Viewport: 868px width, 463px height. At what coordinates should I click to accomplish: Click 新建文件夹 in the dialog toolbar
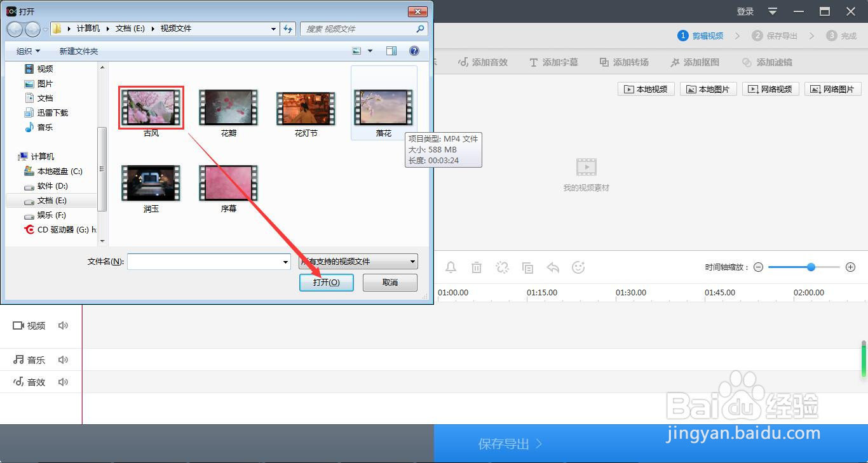point(79,51)
